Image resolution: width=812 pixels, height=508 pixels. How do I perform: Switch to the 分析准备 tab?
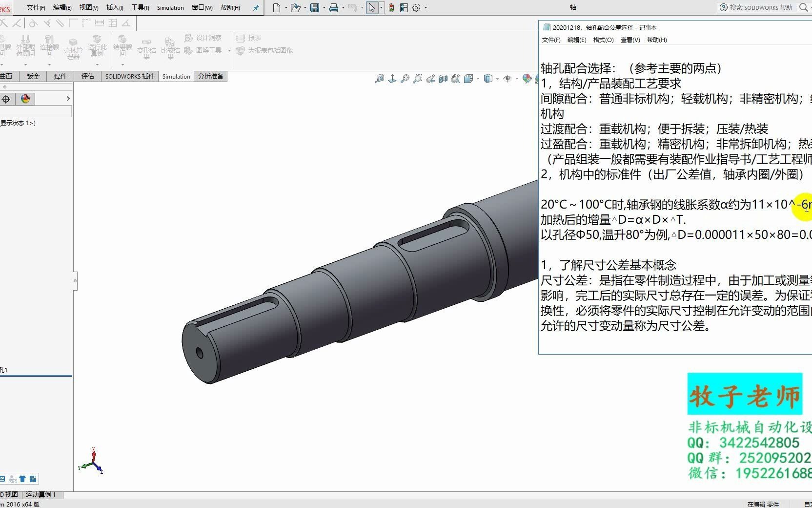(211, 76)
